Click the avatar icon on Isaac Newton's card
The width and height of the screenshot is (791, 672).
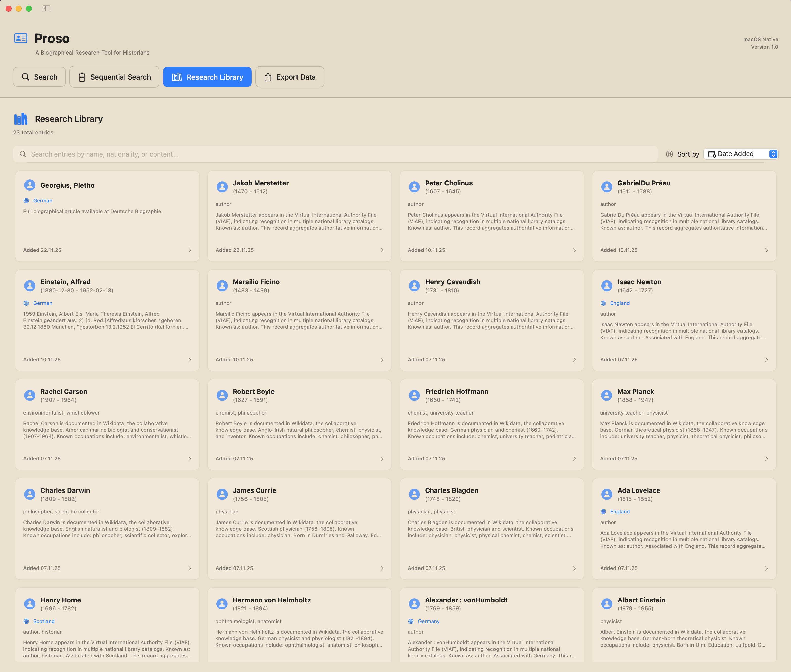pyautogui.click(x=607, y=285)
